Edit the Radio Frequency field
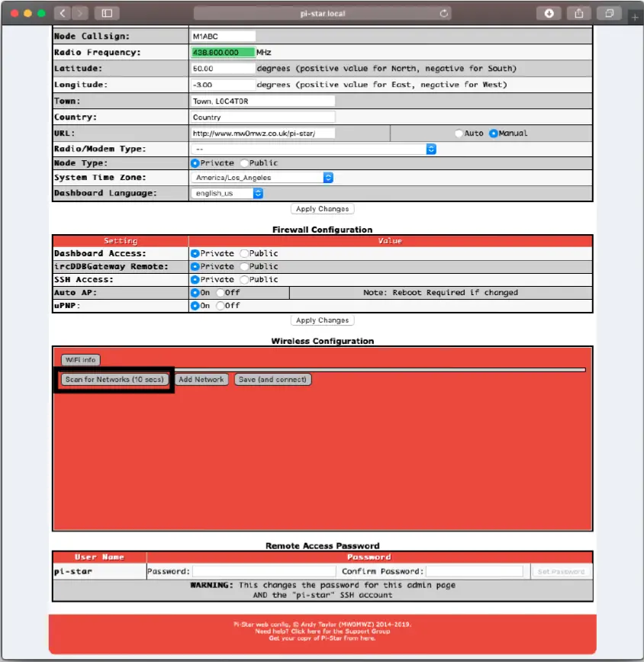 [x=223, y=53]
